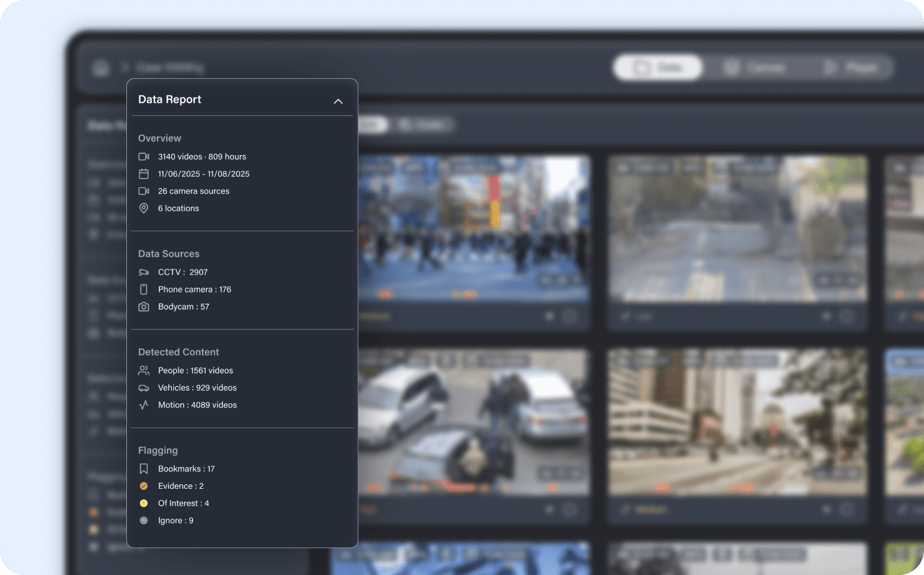Click the camera icon beside 26 camera sources

(144, 191)
